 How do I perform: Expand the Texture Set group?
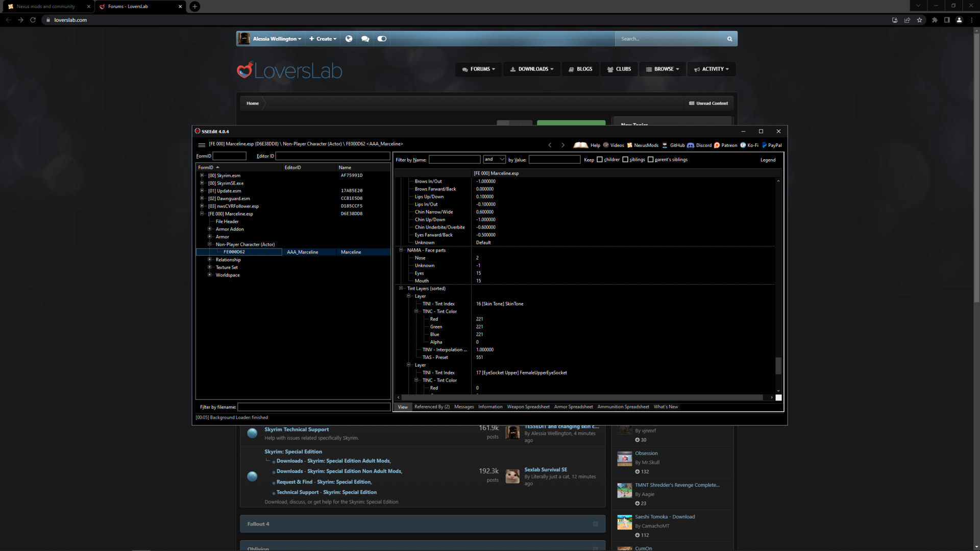(x=209, y=267)
